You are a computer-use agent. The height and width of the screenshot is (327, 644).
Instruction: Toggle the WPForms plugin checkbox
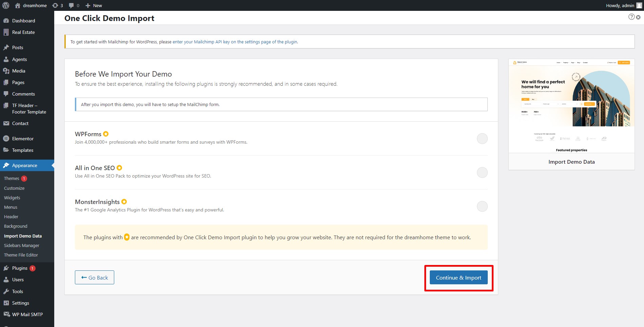click(x=482, y=139)
